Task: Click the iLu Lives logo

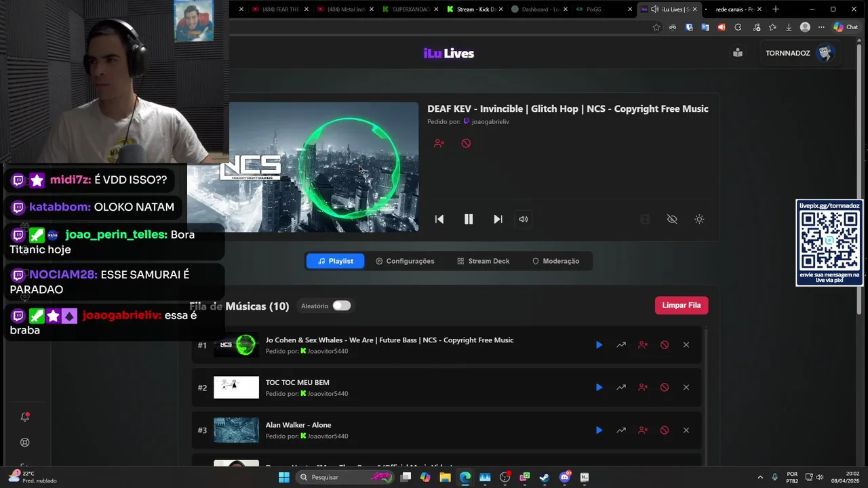Action: tap(449, 54)
